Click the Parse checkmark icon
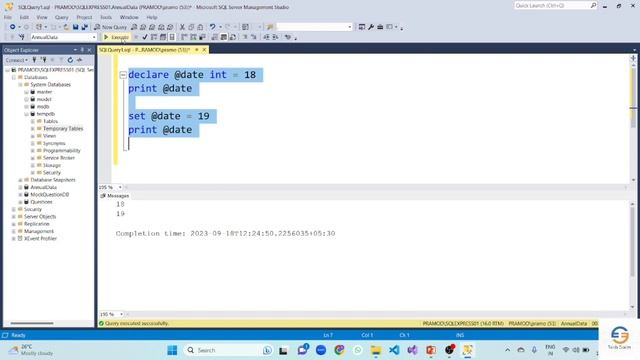 click(x=145, y=37)
